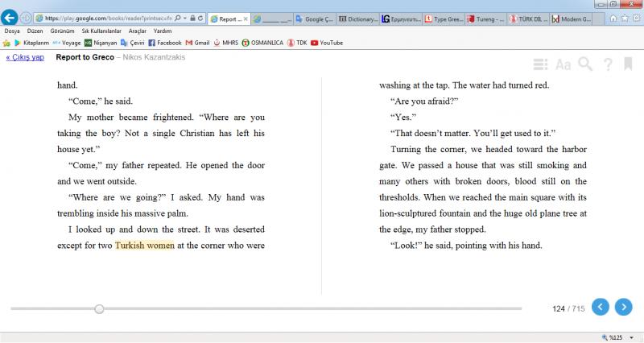Open the Sık Kullanılanlar menu
The width and height of the screenshot is (644, 343).
point(101,31)
